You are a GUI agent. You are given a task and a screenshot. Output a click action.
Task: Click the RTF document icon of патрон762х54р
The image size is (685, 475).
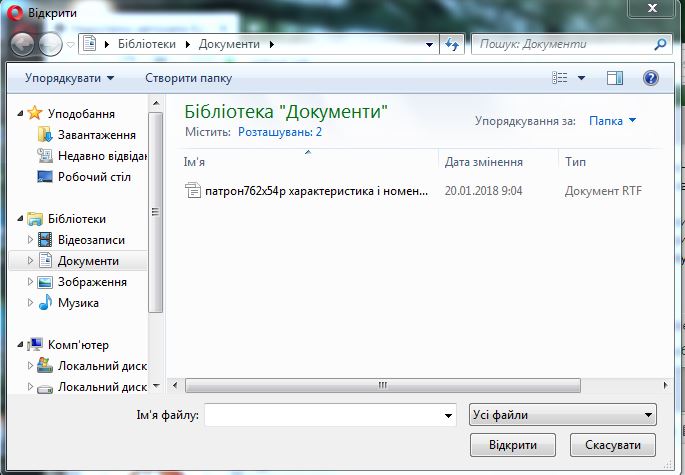[x=193, y=191]
